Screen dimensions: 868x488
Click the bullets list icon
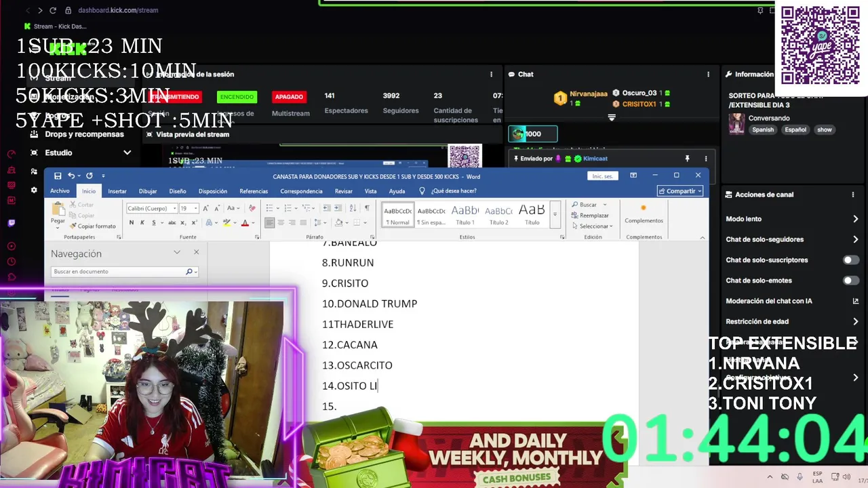point(271,208)
